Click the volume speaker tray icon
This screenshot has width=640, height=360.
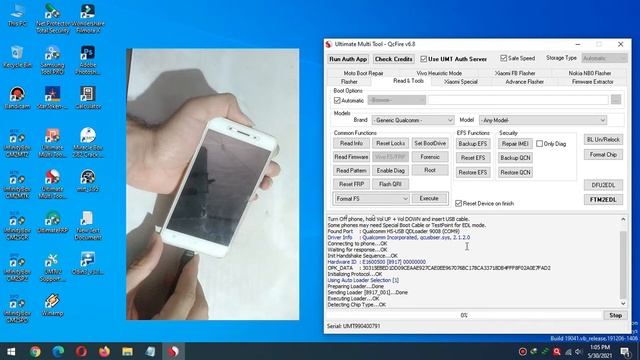click(578, 351)
